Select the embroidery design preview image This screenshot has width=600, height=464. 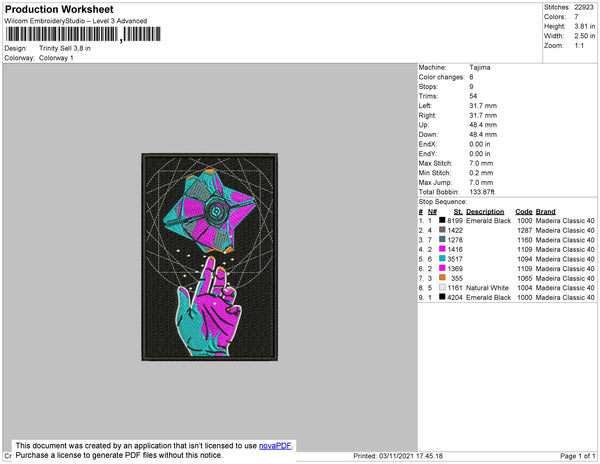click(x=210, y=257)
